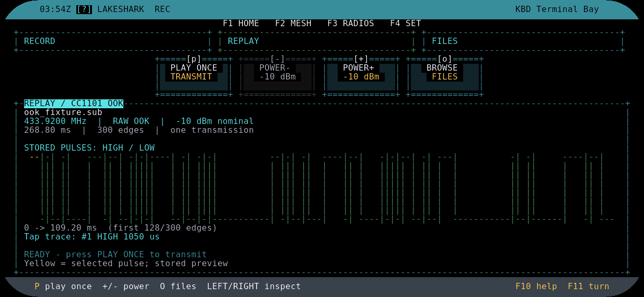Click READY press PLAY ONCE message

tap(116, 255)
